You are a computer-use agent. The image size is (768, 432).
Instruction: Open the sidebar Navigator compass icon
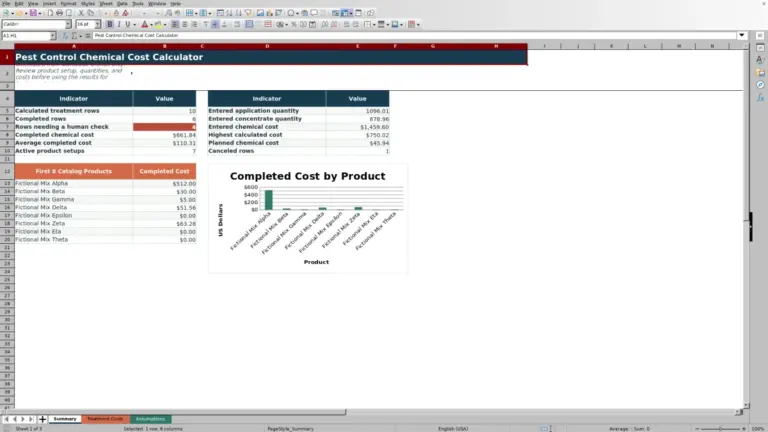coord(760,85)
